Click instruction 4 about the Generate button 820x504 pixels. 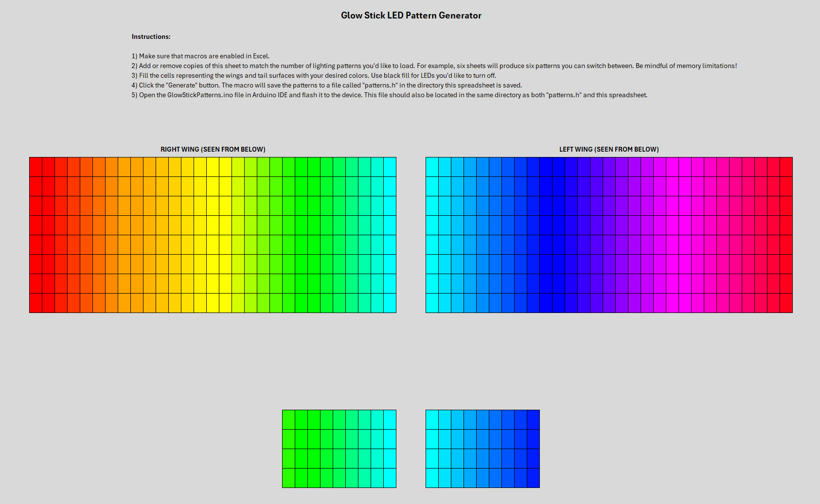326,85
